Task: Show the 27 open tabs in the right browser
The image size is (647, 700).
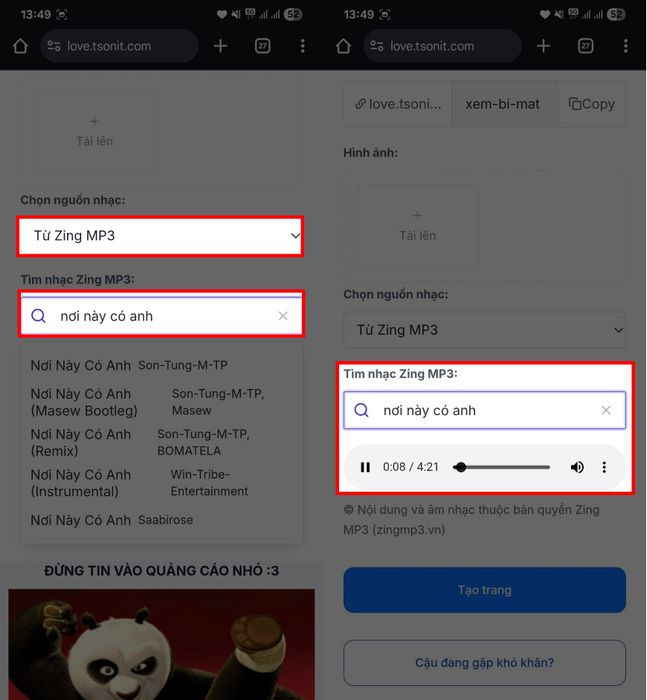Action: click(x=585, y=46)
